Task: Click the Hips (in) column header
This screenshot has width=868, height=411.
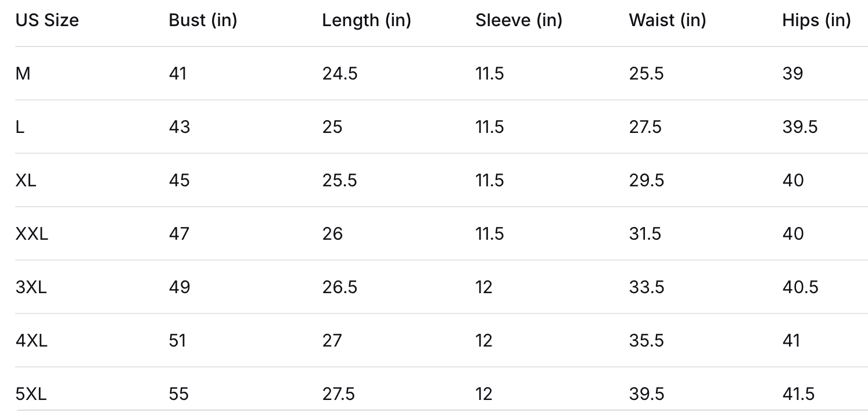Action: pyautogui.click(x=816, y=20)
